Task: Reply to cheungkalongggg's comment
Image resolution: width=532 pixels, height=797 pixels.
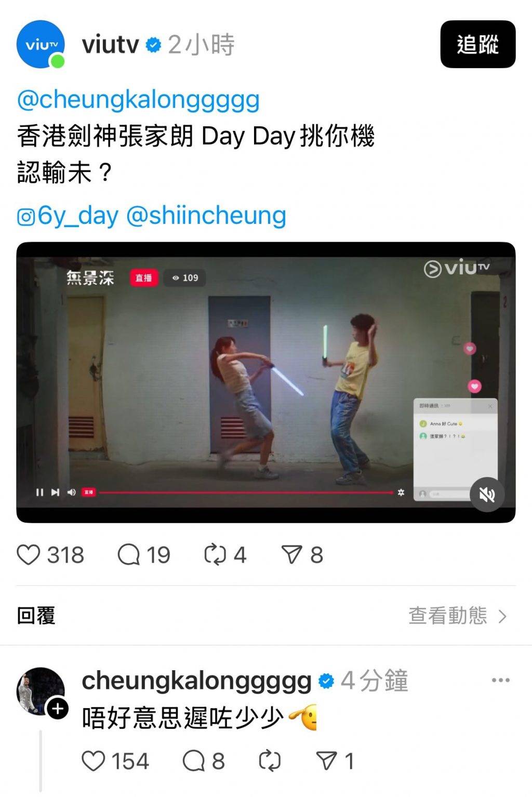Action: [x=194, y=761]
